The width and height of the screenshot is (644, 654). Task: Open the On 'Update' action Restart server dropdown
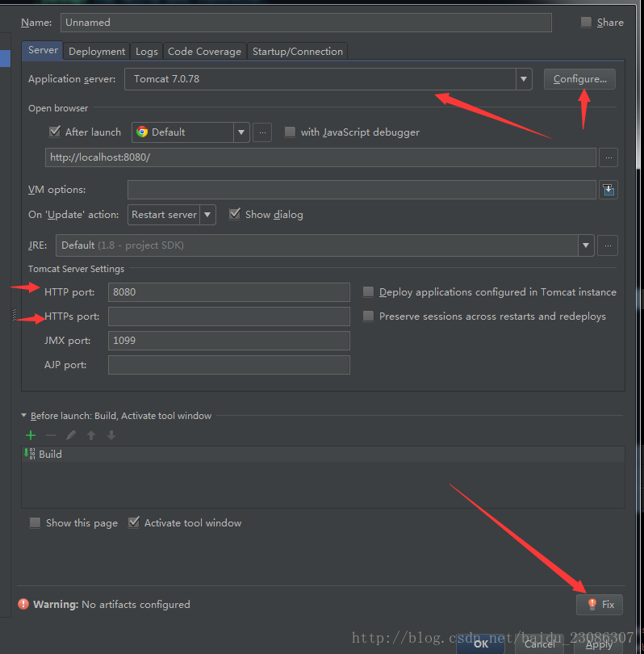207,215
